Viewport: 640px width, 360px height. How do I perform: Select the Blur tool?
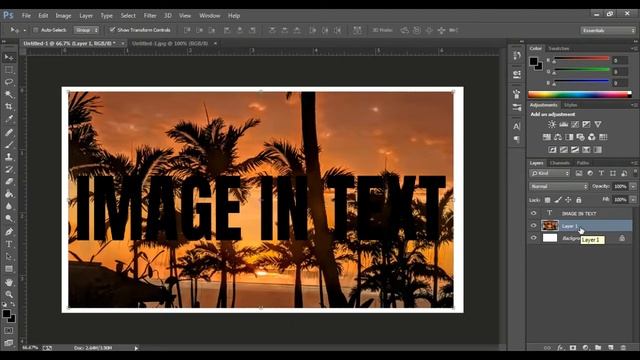(x=9, y=206)
